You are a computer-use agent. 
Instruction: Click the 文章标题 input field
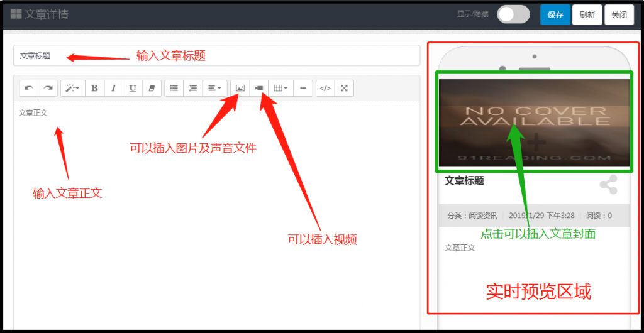216,56
